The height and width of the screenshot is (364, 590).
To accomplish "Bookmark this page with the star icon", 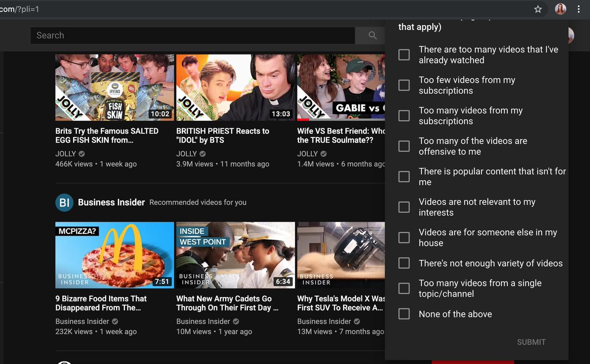I will (538, 9).
